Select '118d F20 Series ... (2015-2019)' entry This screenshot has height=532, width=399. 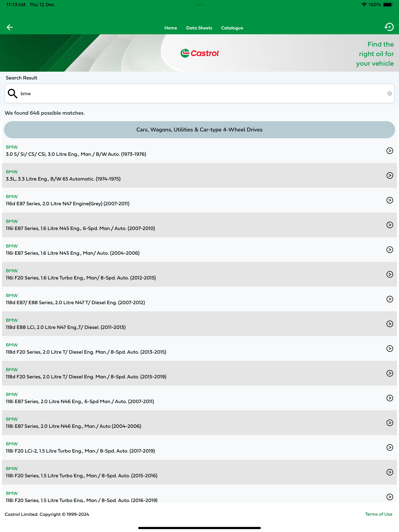tap(199, 373)
